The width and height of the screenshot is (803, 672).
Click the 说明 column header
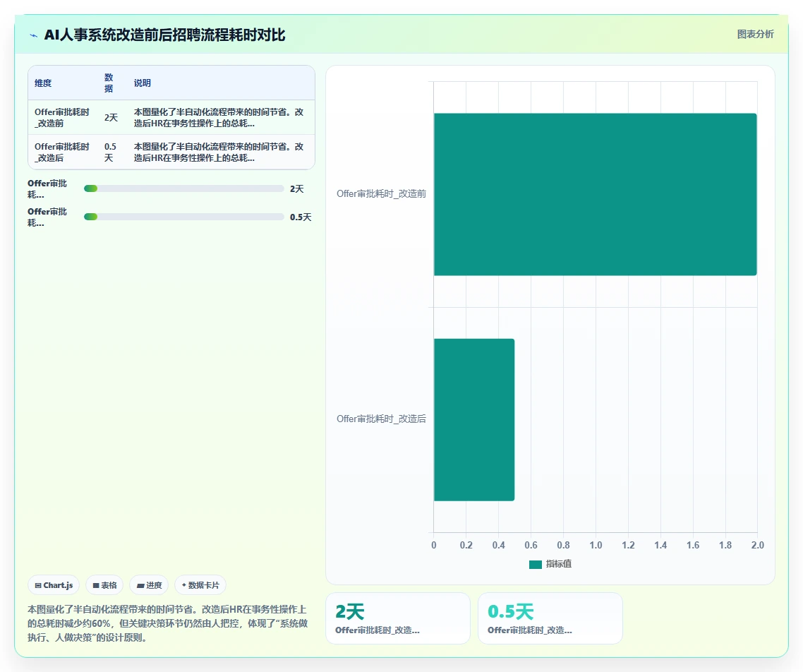143,83
